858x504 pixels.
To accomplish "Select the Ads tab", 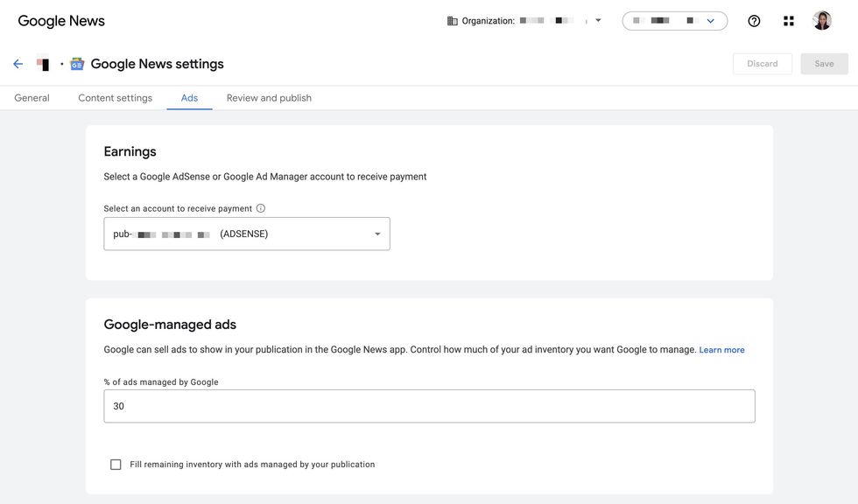I will tap(189, 96).
